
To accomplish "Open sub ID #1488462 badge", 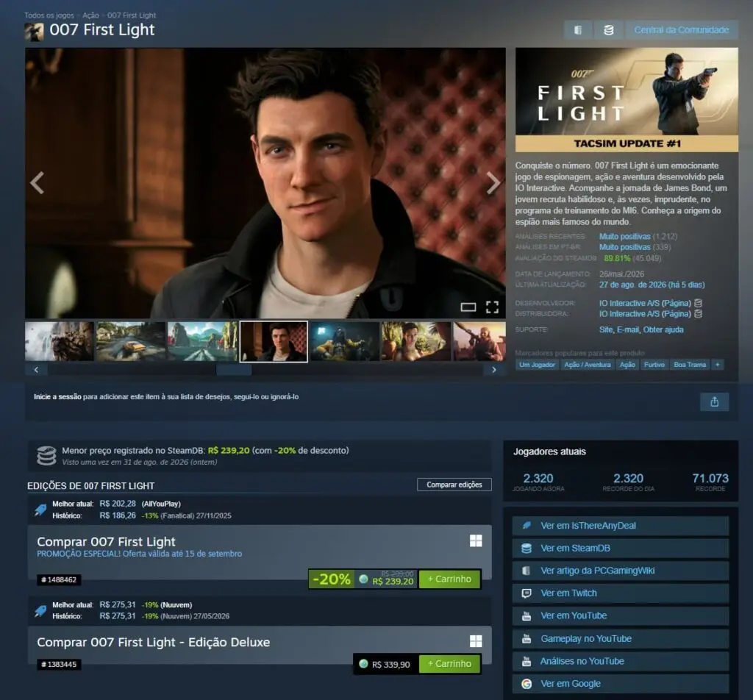I will click(59, 579).
